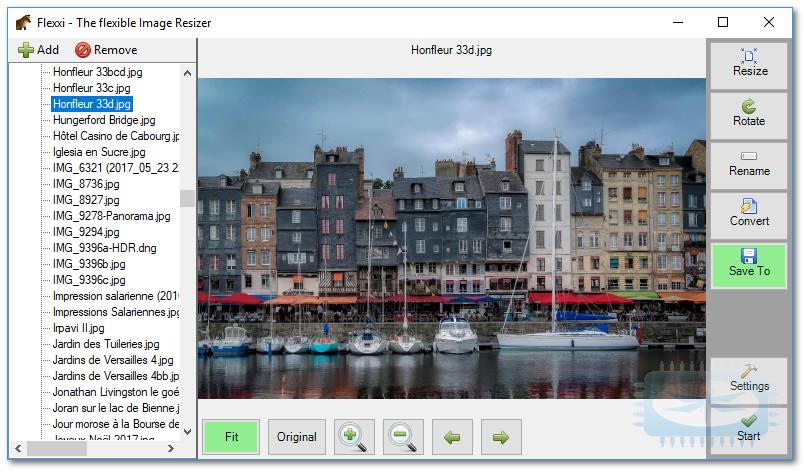Open the Rename options
The width and height of the screenshot is (804, 471).
click(749, 165)
